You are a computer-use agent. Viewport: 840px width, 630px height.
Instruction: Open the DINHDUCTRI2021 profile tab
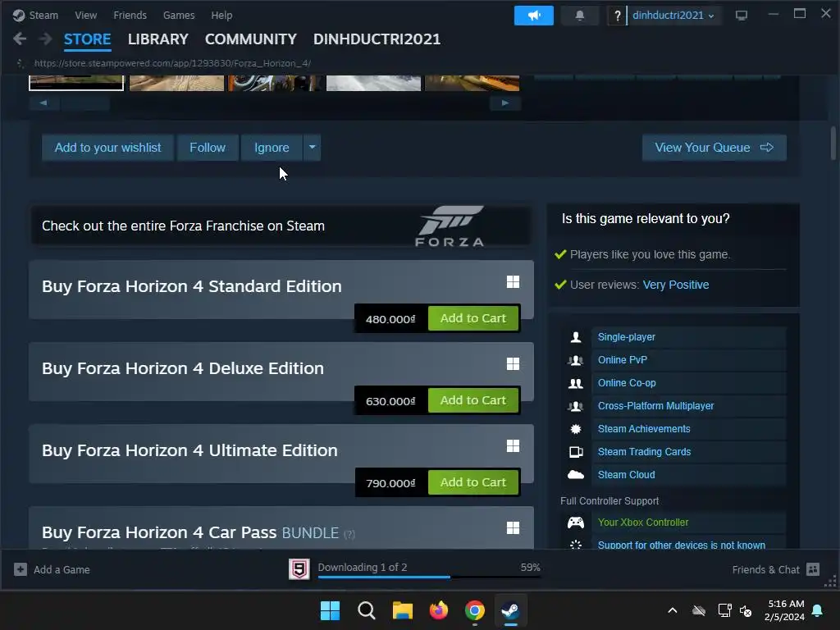[x=377, y=39]
